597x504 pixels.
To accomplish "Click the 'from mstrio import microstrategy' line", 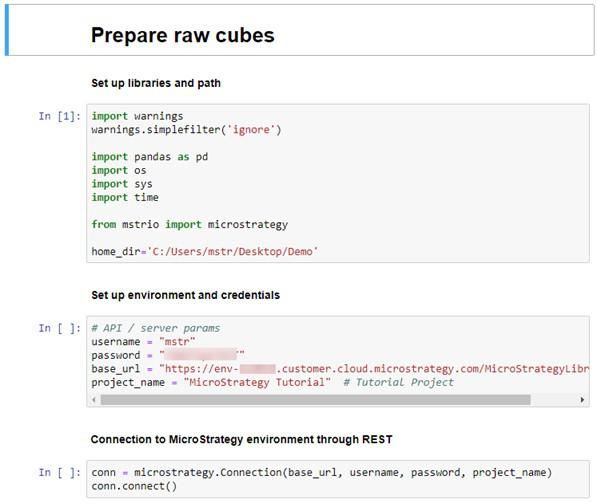I will click(x=190, y=225).
